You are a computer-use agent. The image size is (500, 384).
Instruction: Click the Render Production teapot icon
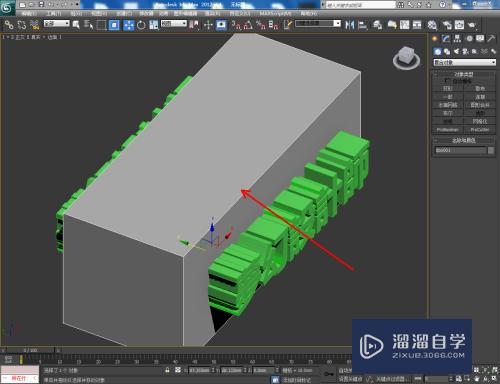tap(472, 25)
